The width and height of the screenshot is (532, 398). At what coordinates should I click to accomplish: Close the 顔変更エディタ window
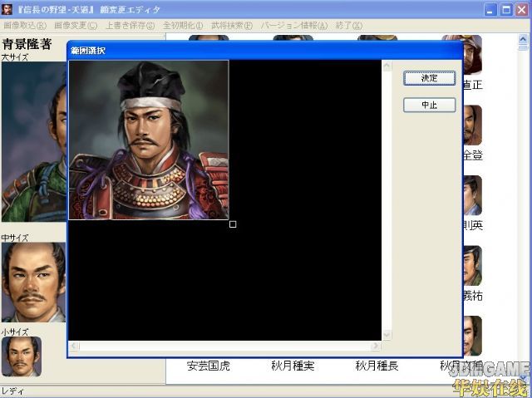point(522,9)
